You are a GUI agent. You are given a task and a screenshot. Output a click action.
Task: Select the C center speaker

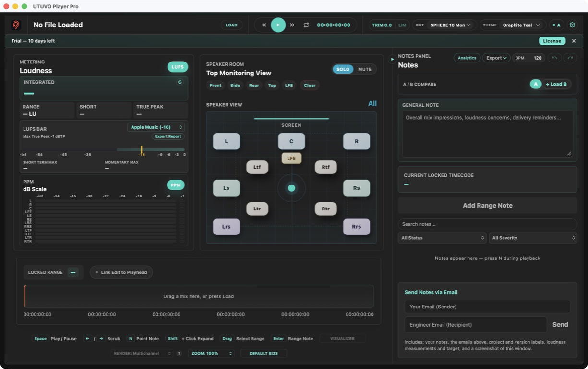291,141
